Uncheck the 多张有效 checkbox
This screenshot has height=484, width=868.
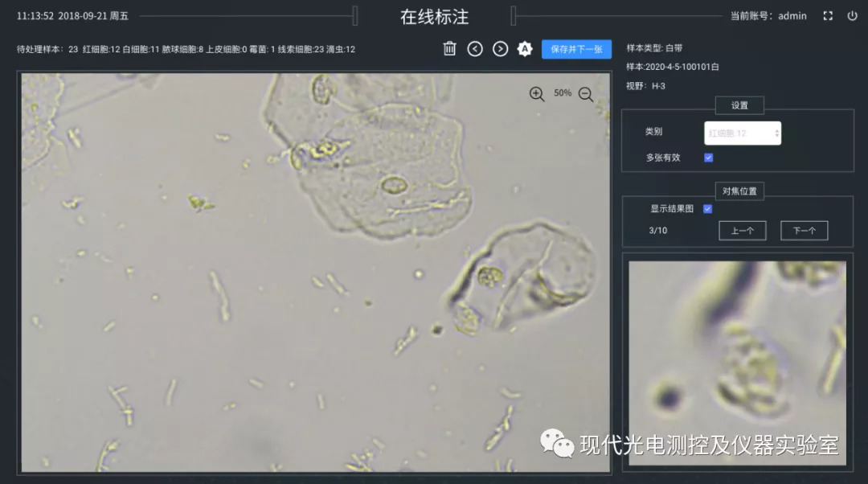click(708, 158)
